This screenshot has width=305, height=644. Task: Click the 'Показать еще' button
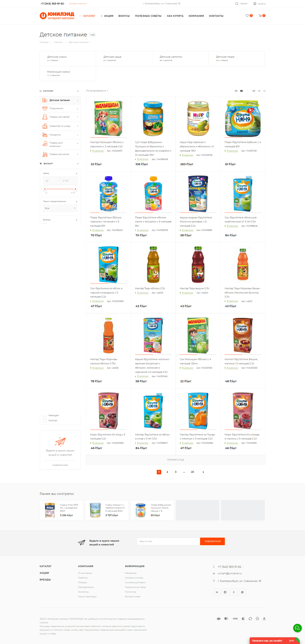175,460
